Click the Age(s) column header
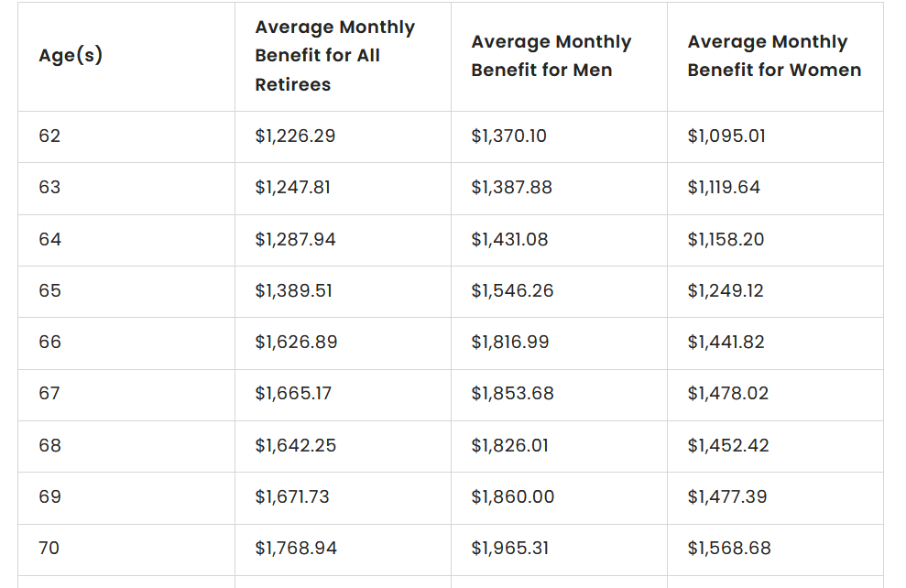The height and width of the screenshot is (588, 906). [71, 56]
